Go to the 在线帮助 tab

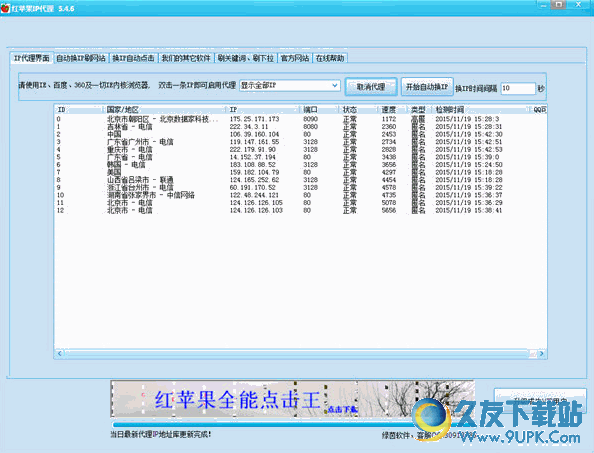[330, 58]
